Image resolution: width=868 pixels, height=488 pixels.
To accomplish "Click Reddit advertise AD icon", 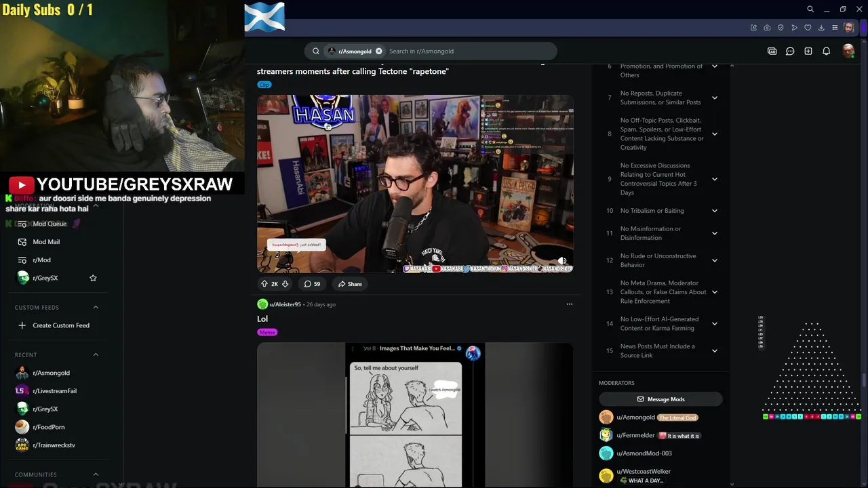I will 772,51.
